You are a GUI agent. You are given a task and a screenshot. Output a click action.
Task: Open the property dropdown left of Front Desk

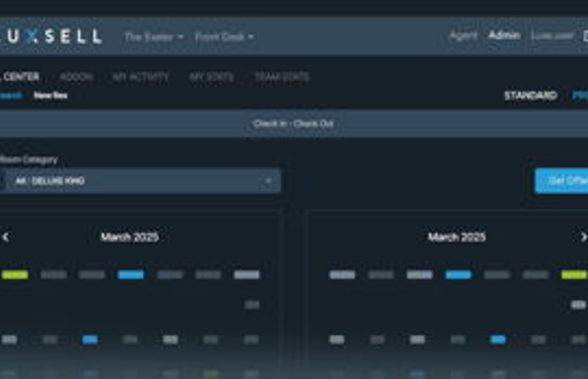tap(154, 37)
